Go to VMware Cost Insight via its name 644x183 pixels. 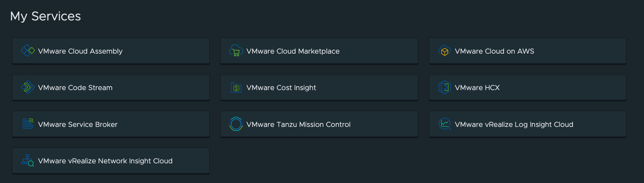(281, 88)
